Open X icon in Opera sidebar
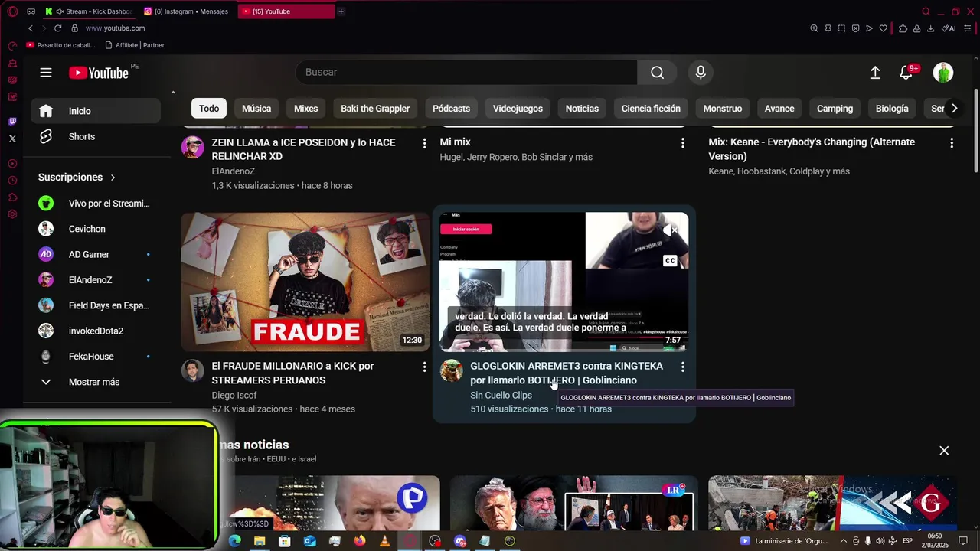This screenshot has height=551, width=980. pos(12,139)
